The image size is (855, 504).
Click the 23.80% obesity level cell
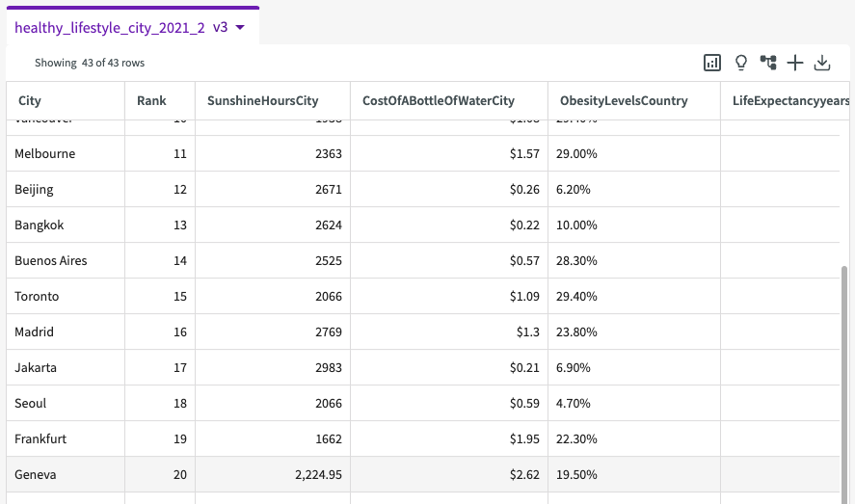pyautogui.click(x=634, y=332)
